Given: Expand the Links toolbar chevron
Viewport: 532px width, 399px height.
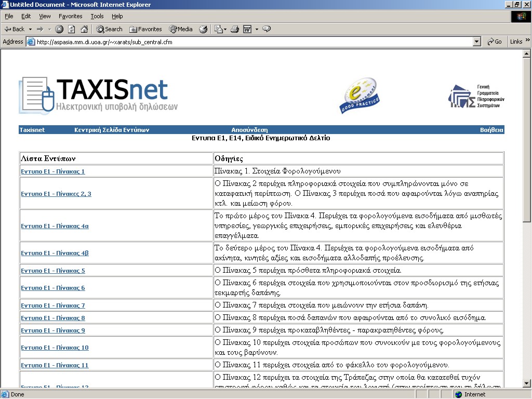Looking at the screenshot, I should (x=528, y=40).
